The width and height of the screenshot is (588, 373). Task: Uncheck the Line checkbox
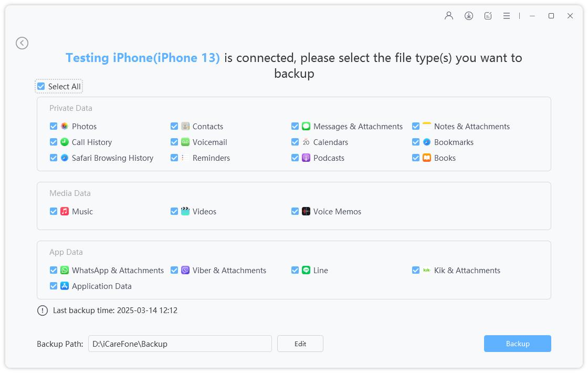coord(295,270)
